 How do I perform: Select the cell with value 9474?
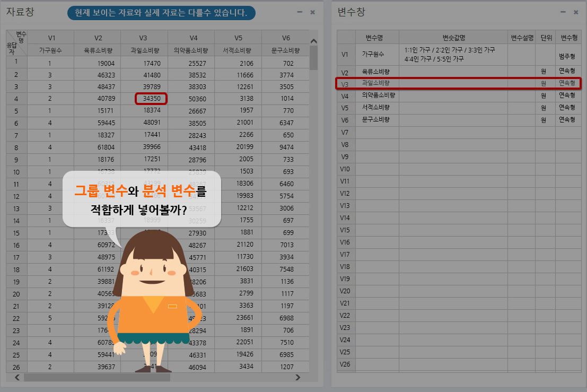pyautogui.click(x=286, y=147)
